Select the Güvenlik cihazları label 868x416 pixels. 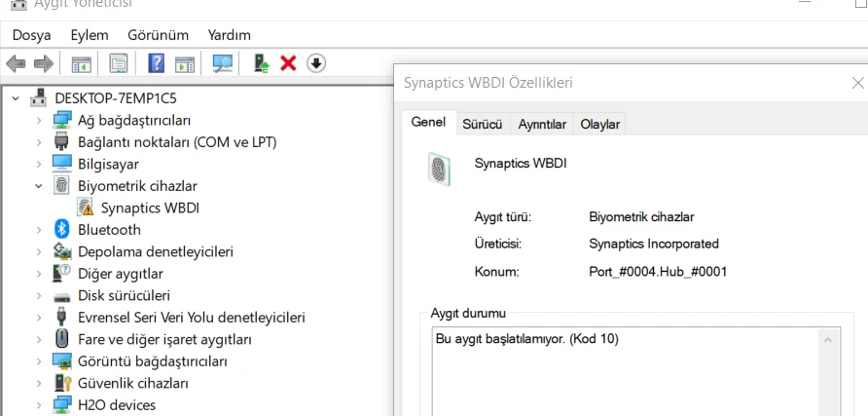point(133,383)
